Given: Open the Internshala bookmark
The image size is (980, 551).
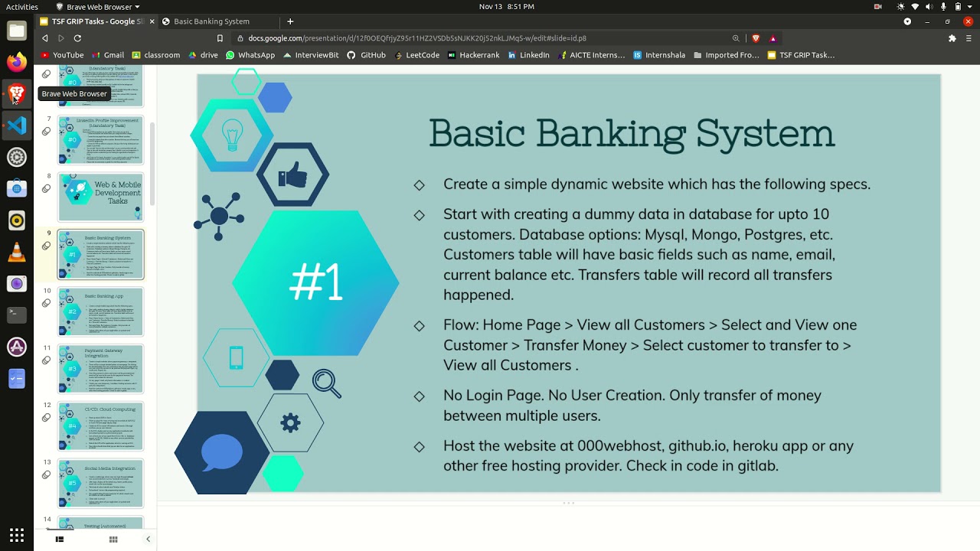Looking at the screenshot, I should tap(659, 55).
